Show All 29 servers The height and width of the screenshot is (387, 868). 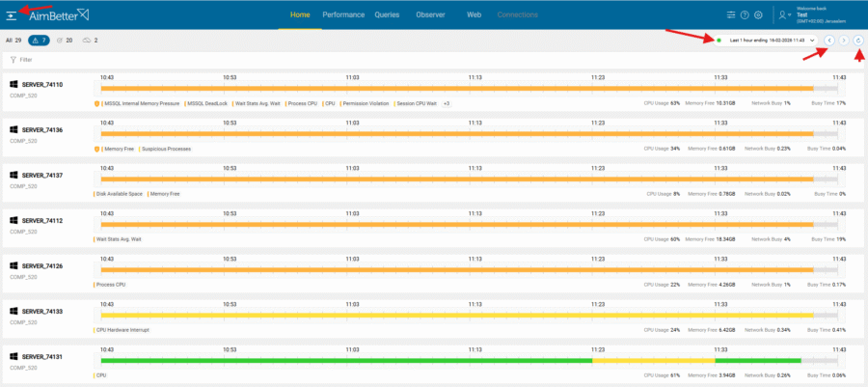click(14, 41)
